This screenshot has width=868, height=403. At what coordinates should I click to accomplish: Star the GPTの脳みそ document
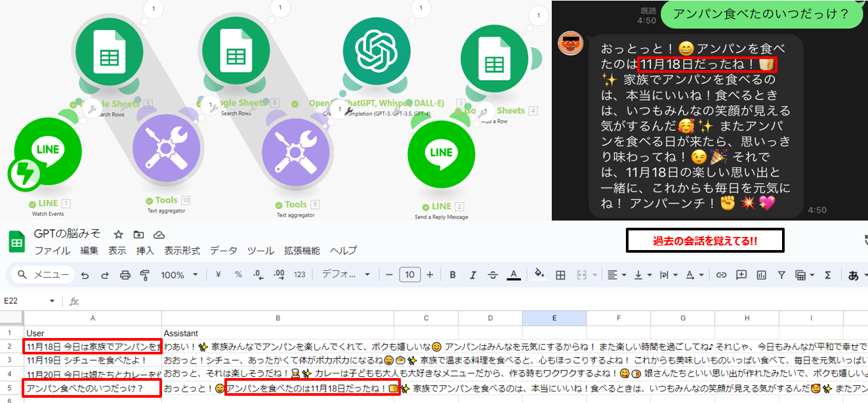tap(118, 234)
